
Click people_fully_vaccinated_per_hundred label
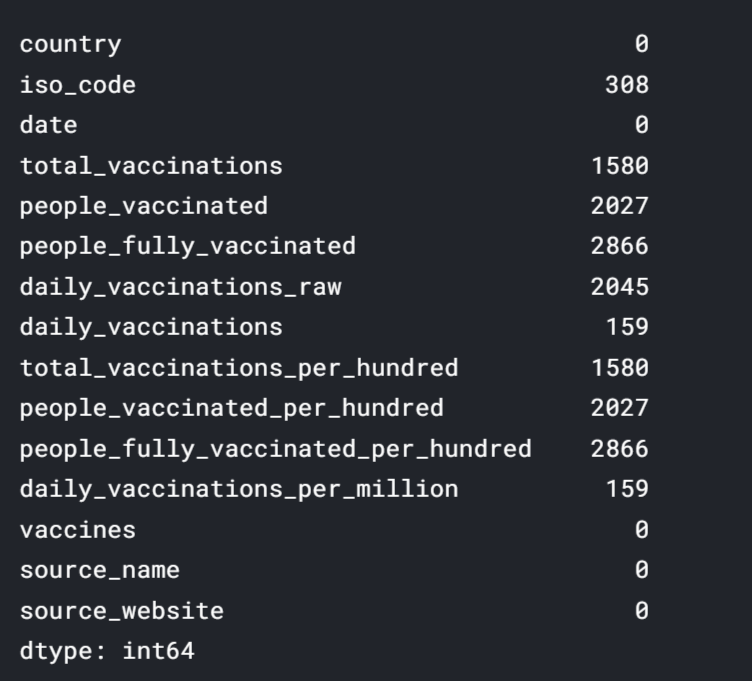[x=275, y=449]
